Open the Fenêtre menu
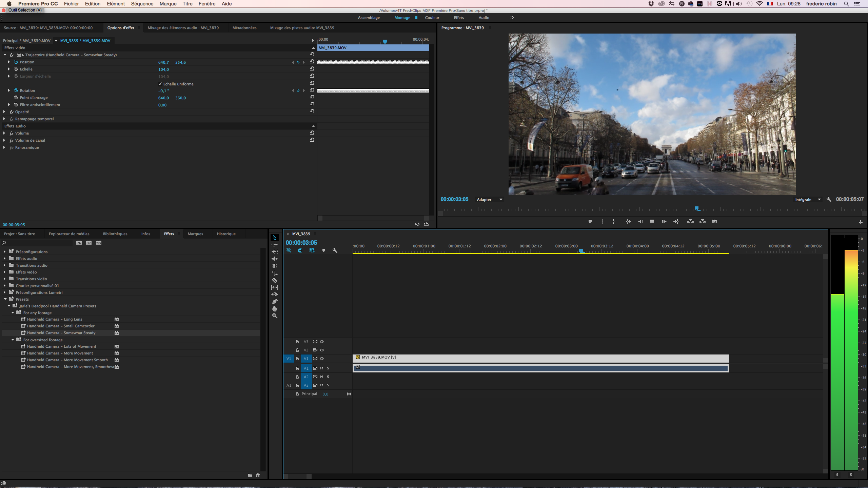This screenshot has width=868, height=488. pyautogui.click(x=207, y=4)
